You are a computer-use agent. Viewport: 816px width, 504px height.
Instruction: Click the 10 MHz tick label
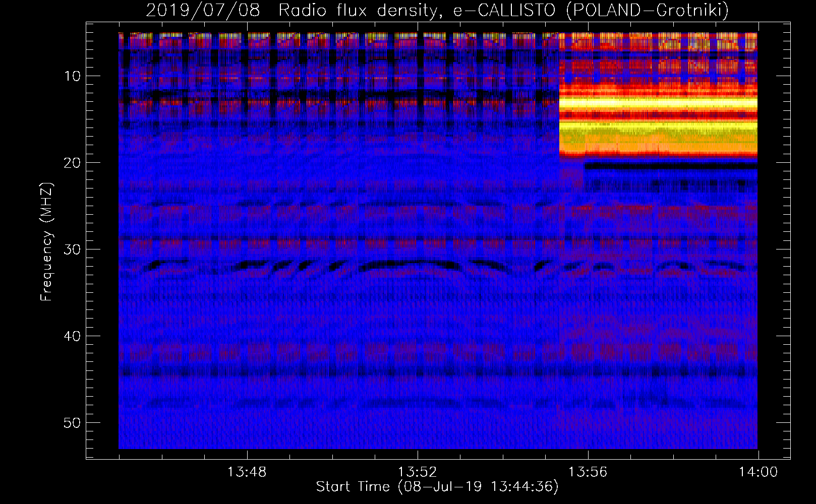click(x=73, y=76)
